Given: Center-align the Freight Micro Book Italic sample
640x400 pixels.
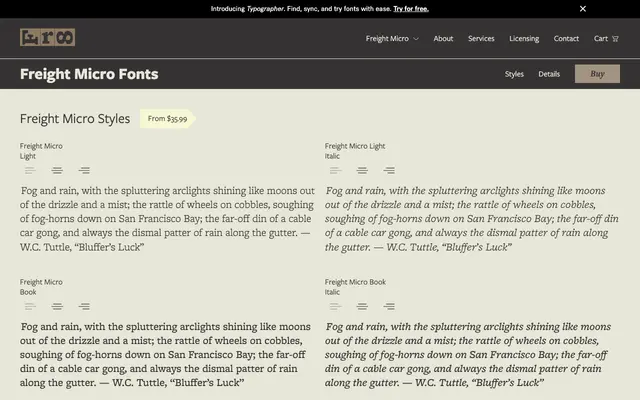Looking at the screenshot, I should (362, 307).
